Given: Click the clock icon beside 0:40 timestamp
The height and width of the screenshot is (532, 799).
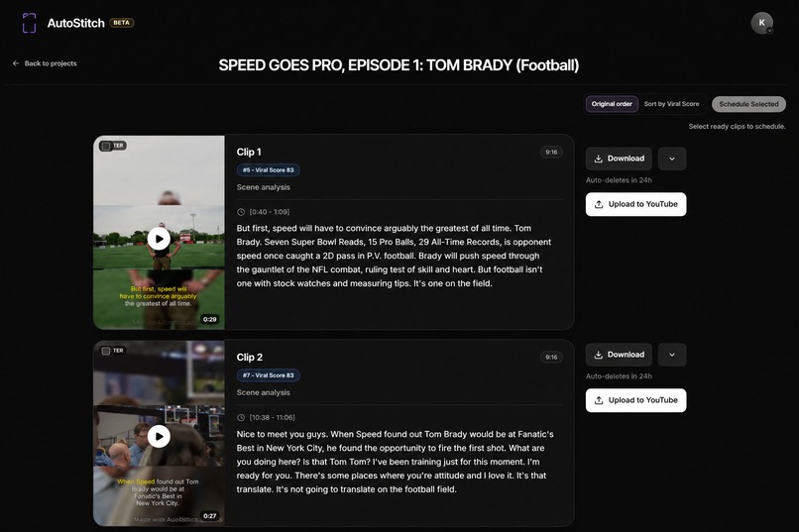Looking at the screenshot, I should click(241, 212).
